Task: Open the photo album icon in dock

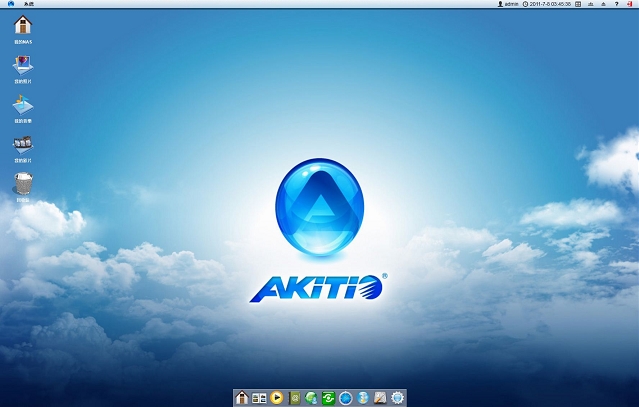Action: tap(259, 398)
